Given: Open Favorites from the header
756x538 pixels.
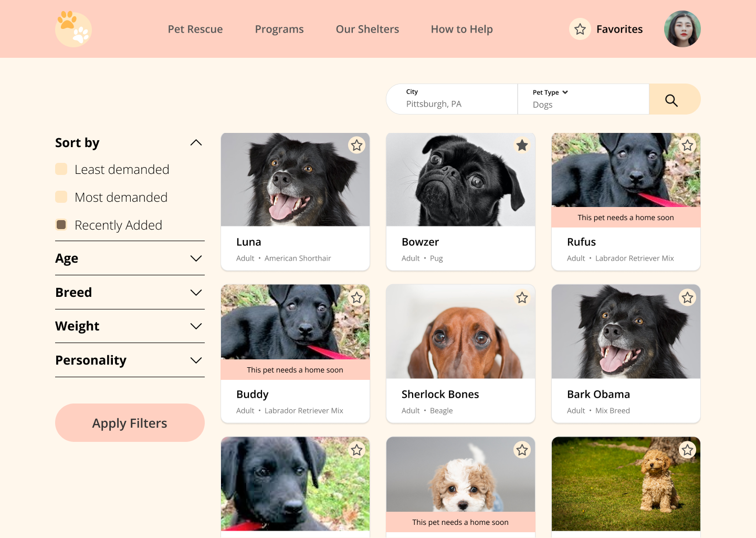Looking at the screenshot, I should tap(619, 29).
